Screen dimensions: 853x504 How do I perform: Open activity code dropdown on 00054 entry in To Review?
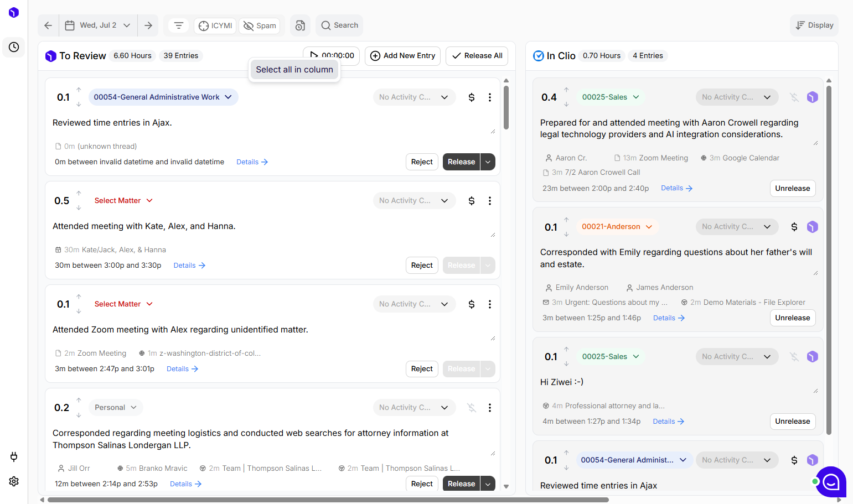414,97
